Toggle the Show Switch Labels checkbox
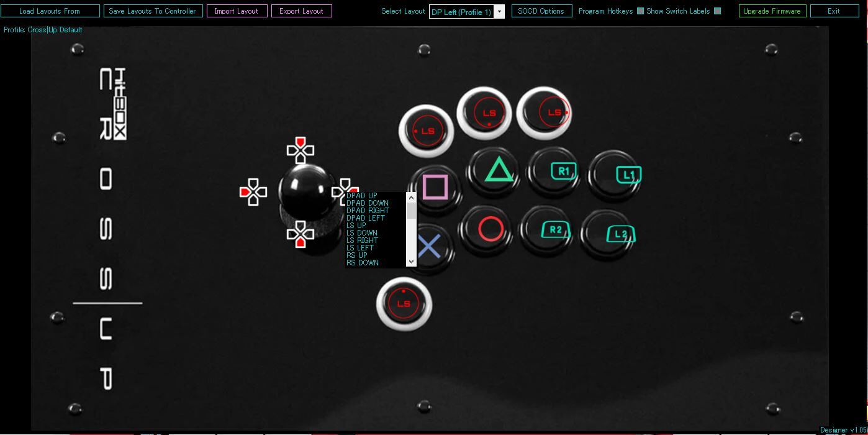Viewport: 868px width, 435px height. [x=718, y=11]
